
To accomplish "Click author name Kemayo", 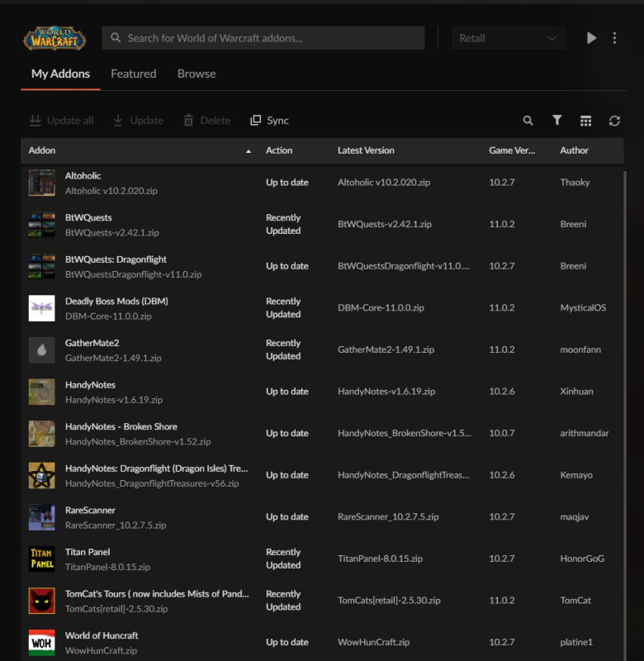I will [x=575, y=475].
